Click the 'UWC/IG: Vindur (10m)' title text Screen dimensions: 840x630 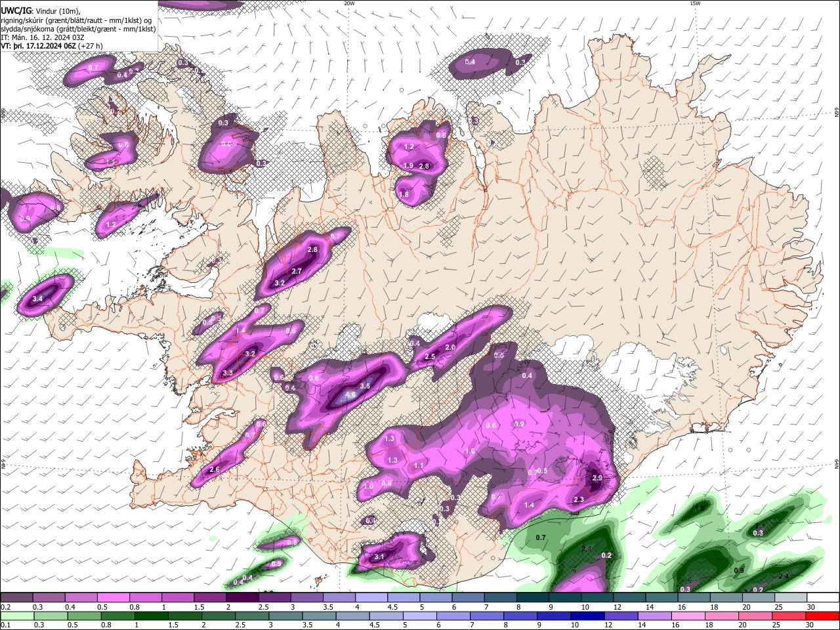(39, 11)
